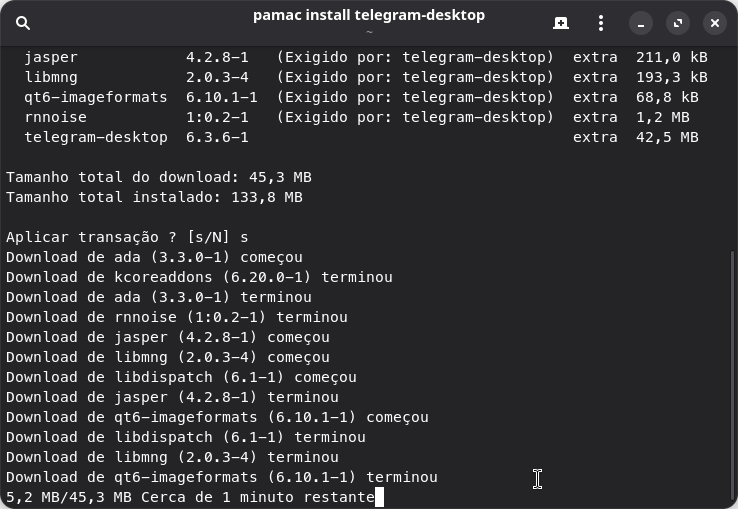Close the terminal window

point(713,23)
